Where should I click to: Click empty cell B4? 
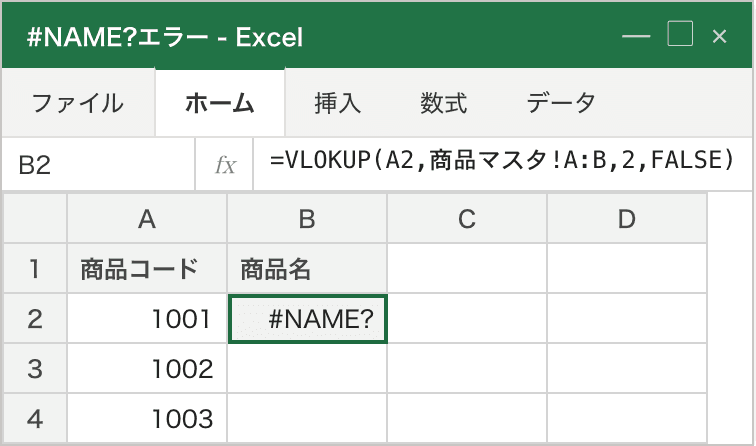click(x=307, y=418)
